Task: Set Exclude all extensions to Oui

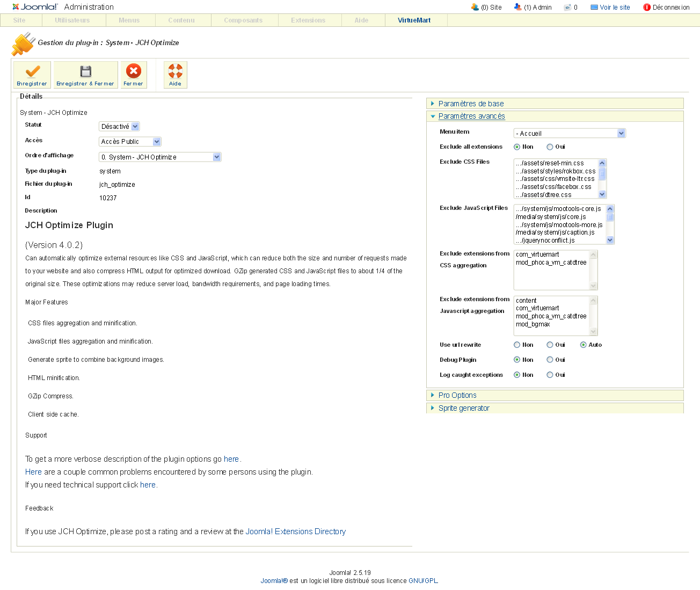Action: [x=550, y=147]
